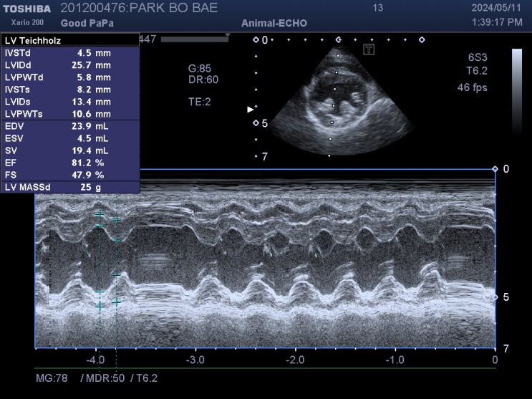
Task: Click the -2.0 time axis label
Action: pyautogui.click(x=296, y=360)
